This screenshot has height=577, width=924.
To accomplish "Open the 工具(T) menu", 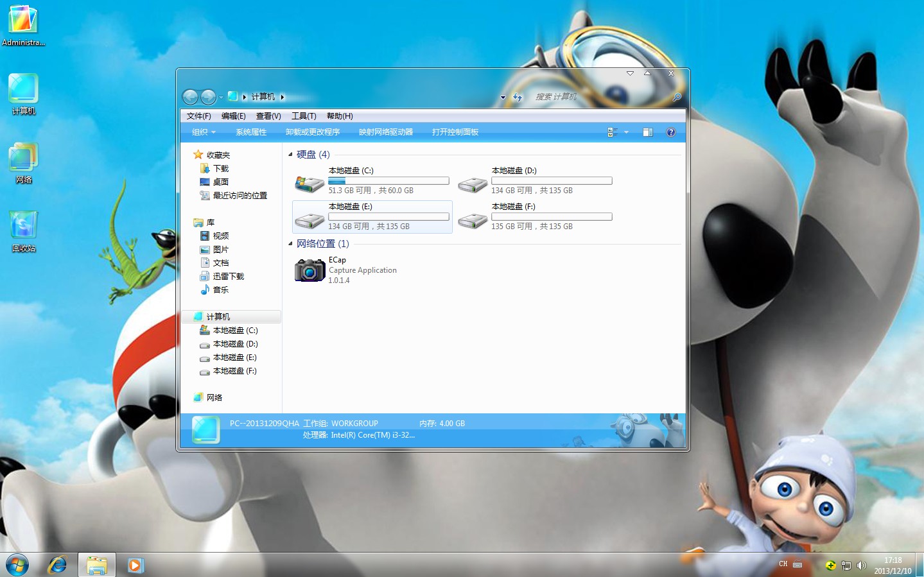I will point(304,116).
